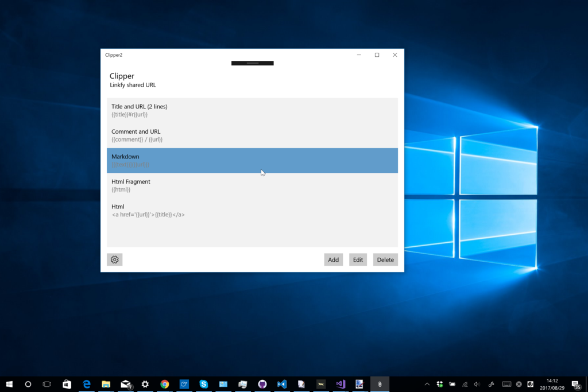Open File Explorer from taskbar
This screenshot has height=392, width=588.
coord(106,384)
